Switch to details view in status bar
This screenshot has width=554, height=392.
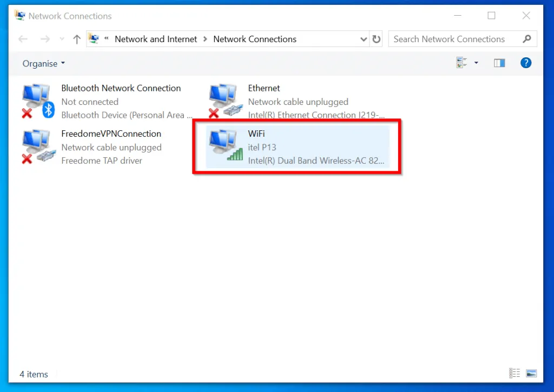click(515, 373)
